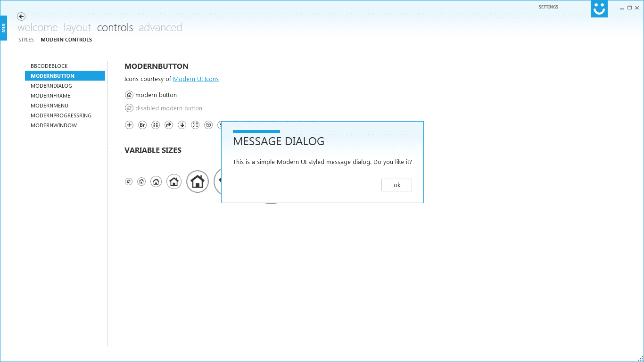Click ok in the Message Dialog
Screen dimensions: 644x362
[396, 185]
